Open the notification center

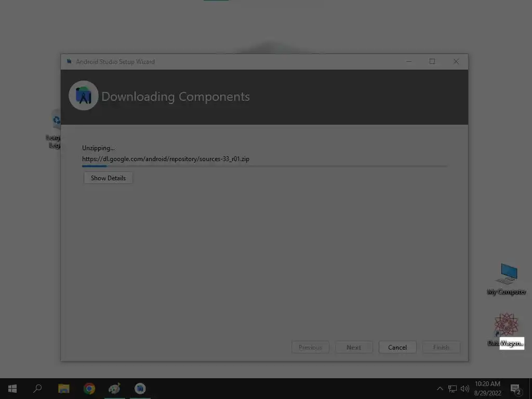coord(516,389)
